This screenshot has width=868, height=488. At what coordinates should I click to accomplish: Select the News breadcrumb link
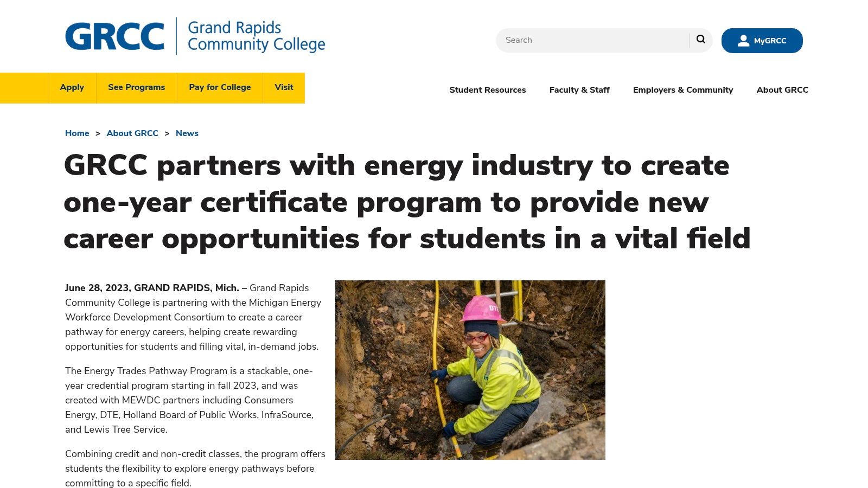[187, 133]
